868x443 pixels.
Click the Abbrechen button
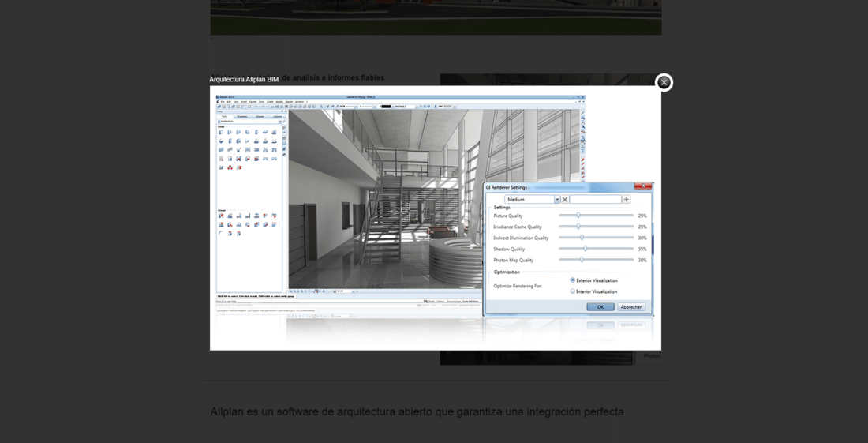tap(631, 306)
